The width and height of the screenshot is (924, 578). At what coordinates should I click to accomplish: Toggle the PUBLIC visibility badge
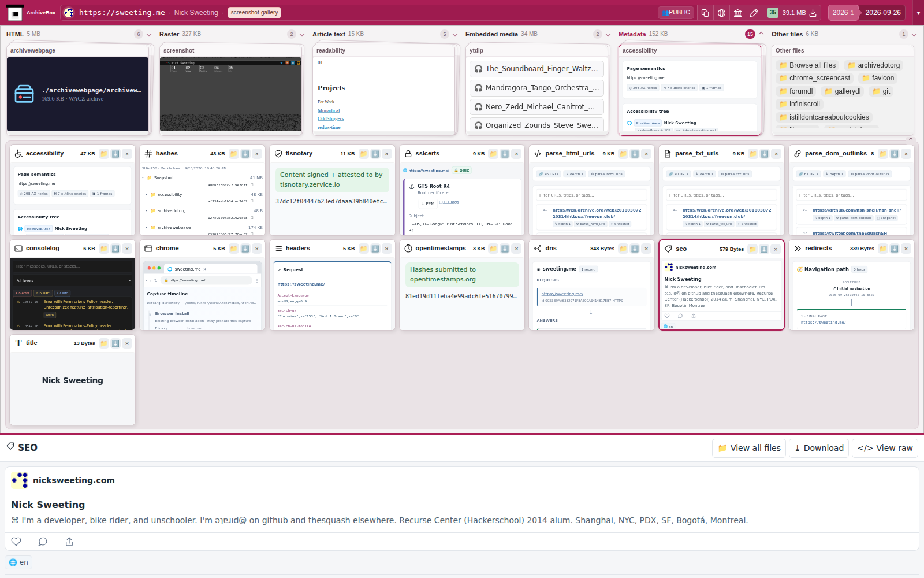pyautogui.click(x=676, y=13)
